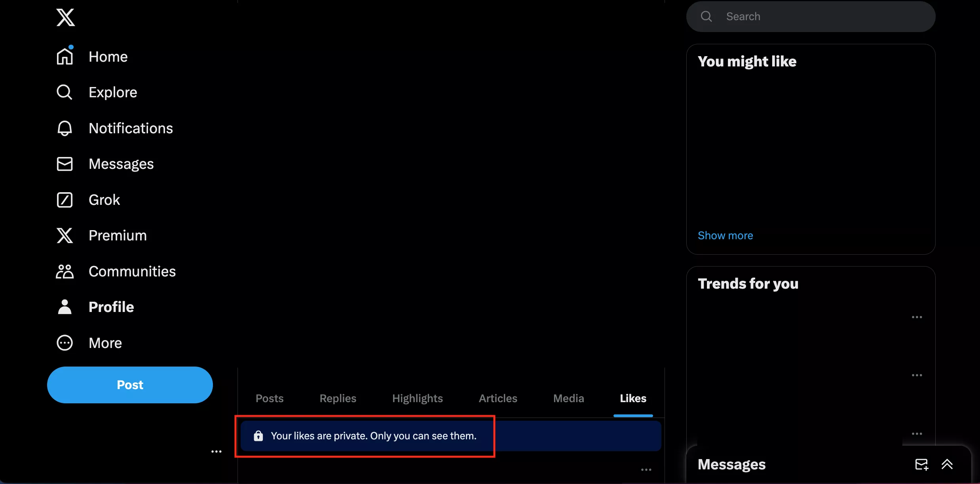Viewport: 980px width, 484px height.
Task: Open Communities people icon
Action: [x=65, y=271]
